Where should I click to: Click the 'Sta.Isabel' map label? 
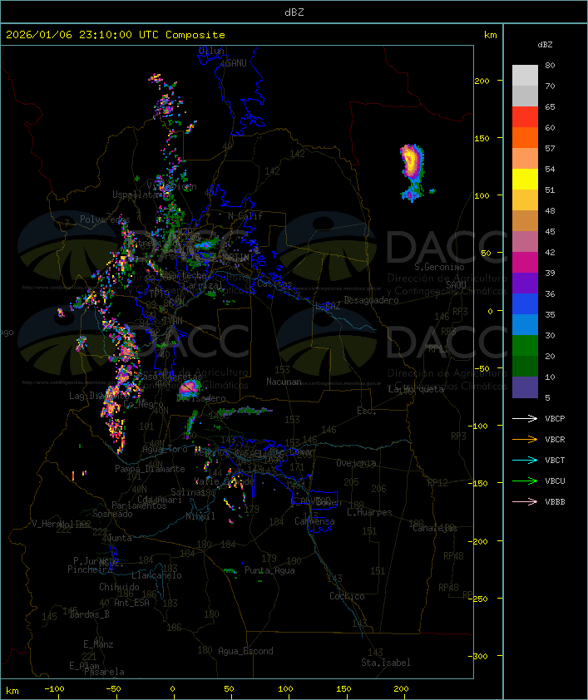pyautogui.click(x=386, y=663)
